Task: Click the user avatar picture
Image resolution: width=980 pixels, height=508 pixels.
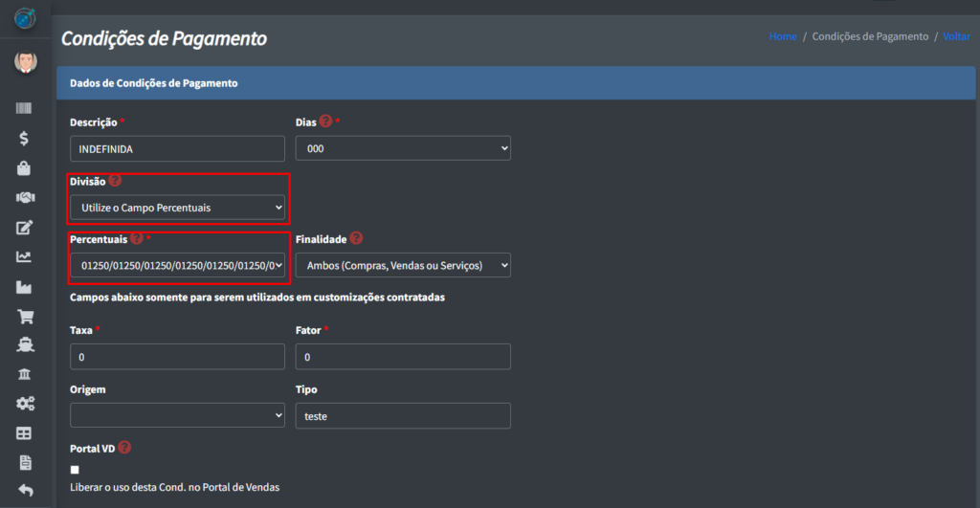Action: 25,63
